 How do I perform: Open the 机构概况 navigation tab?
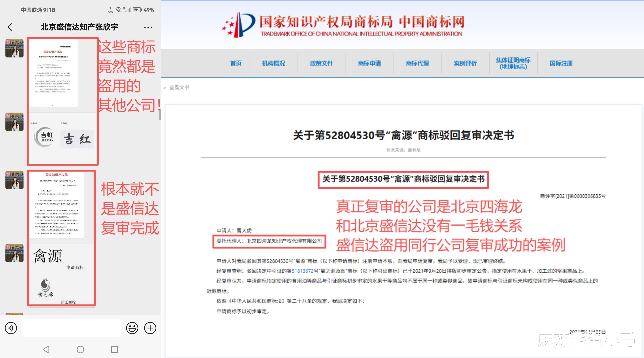pos(273,63)
